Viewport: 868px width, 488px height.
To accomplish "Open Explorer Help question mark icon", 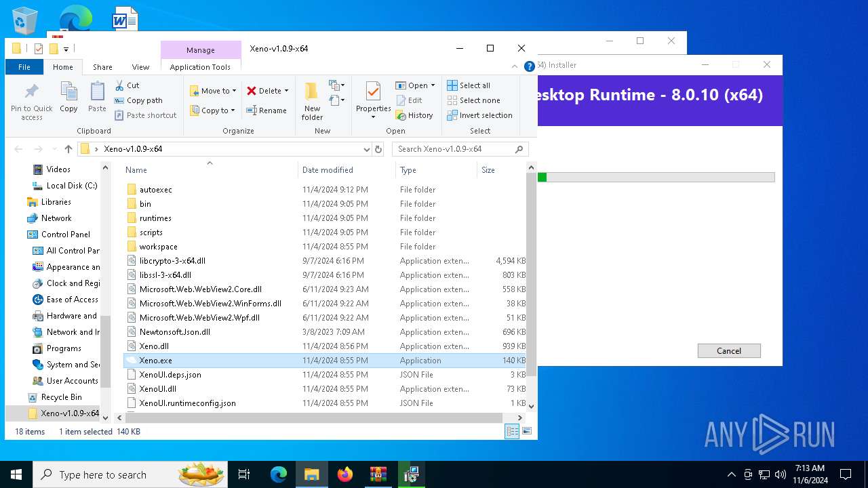I will (x=530, y=66).
